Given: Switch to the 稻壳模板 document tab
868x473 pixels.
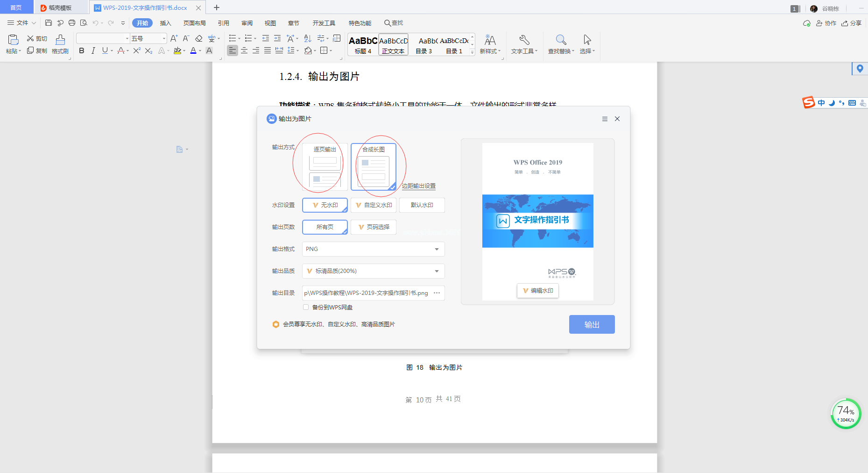Looking at the screenshot, I should 60,7.
